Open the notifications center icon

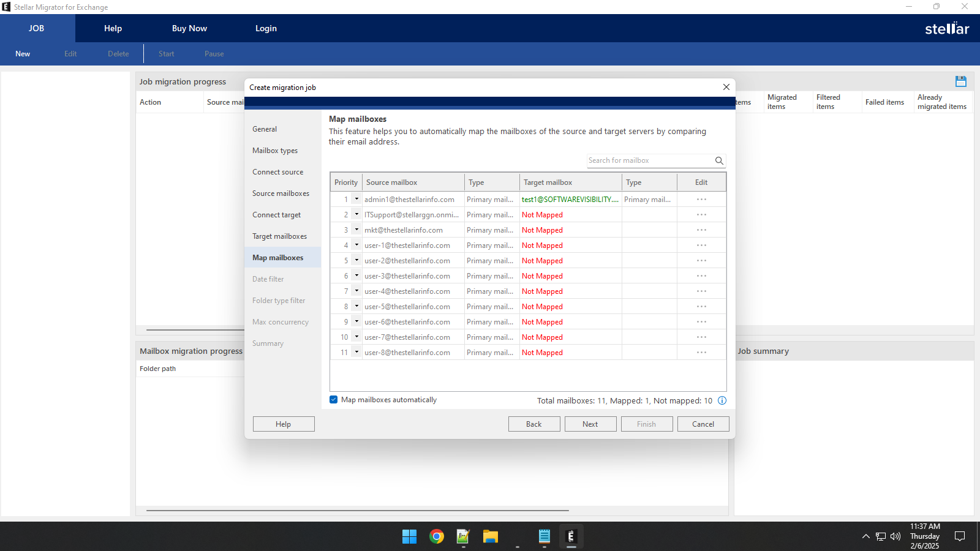(960, 536)
